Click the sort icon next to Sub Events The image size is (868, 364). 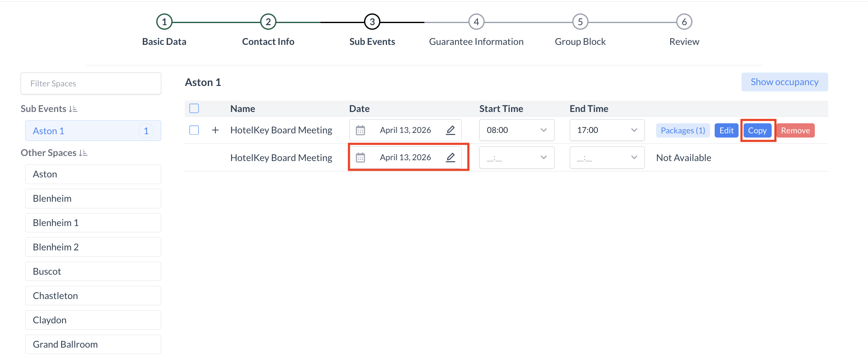73,109
